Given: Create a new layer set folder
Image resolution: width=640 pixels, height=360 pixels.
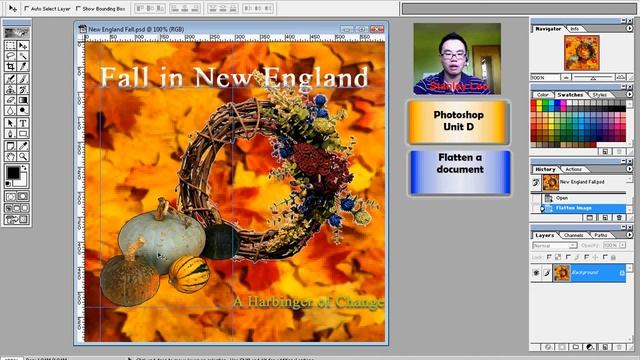Looking at the screenshot, I should point(576,347).
